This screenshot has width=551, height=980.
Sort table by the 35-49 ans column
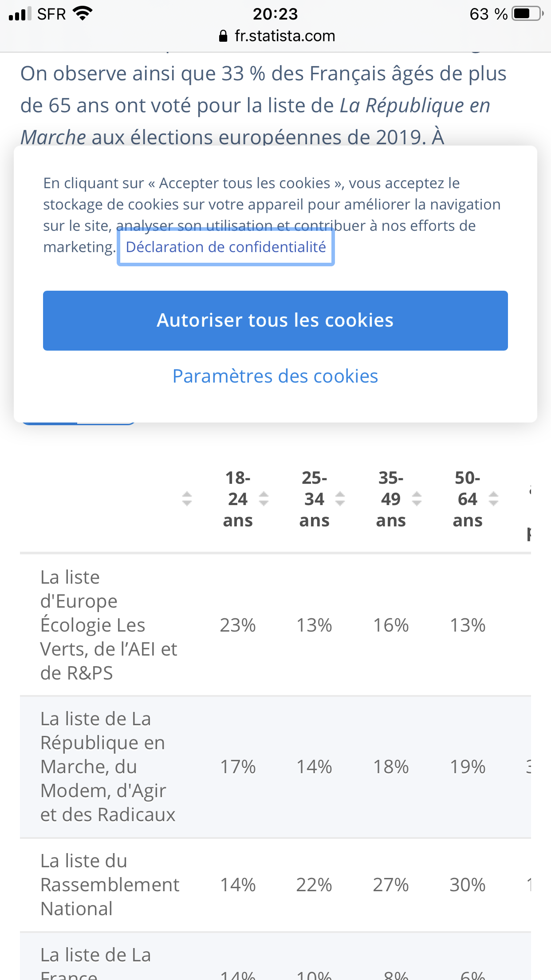(x=417, y=499)
